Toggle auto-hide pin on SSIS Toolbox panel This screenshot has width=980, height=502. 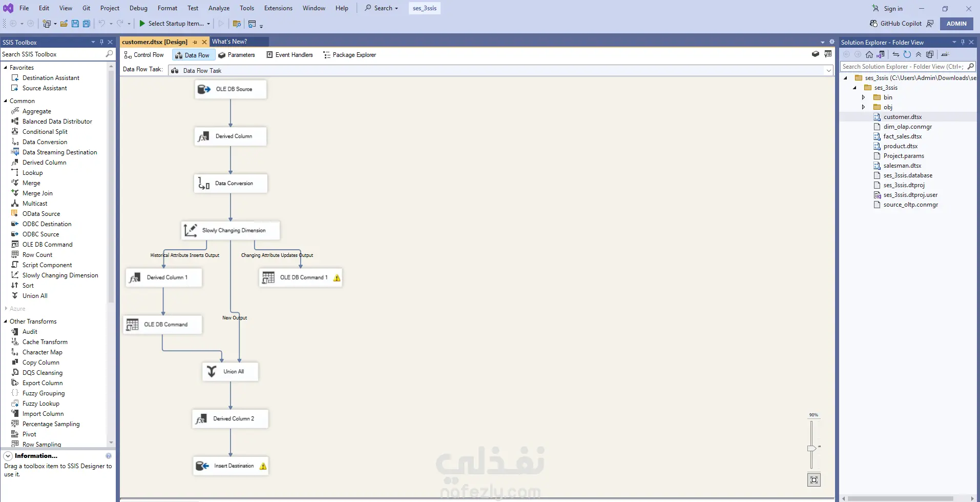coord(101,42)
